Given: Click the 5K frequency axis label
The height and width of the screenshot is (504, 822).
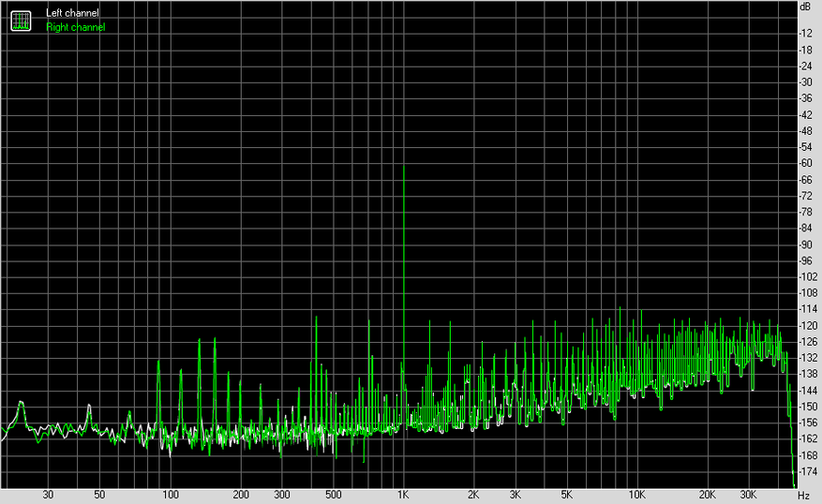Looking at the screenshot, I should (567, 495).
